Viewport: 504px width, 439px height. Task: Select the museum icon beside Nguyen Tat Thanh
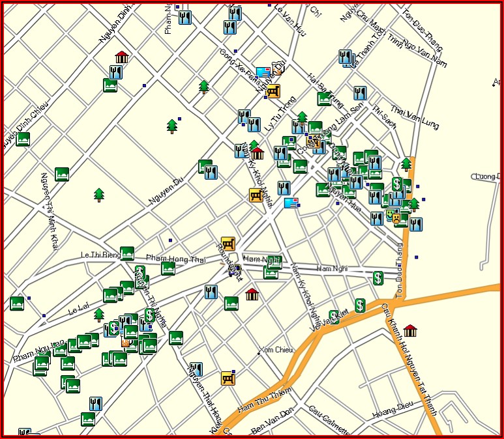pos(410,330)
